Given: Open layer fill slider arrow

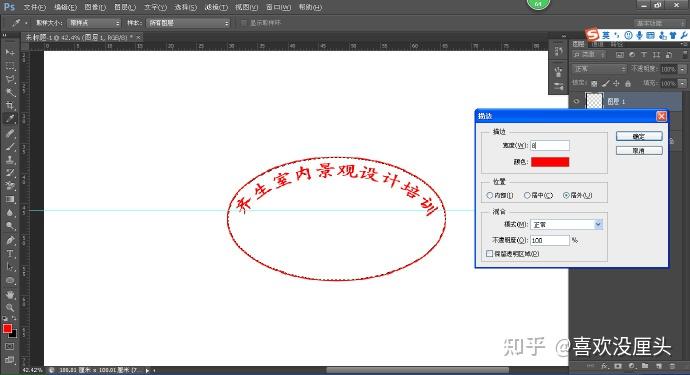Looking at the screenshot, I should point(682,83).
